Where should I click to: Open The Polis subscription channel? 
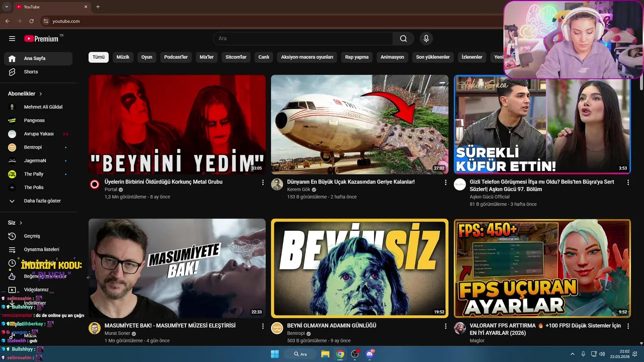pyautogui.click(x=38, y=188)
